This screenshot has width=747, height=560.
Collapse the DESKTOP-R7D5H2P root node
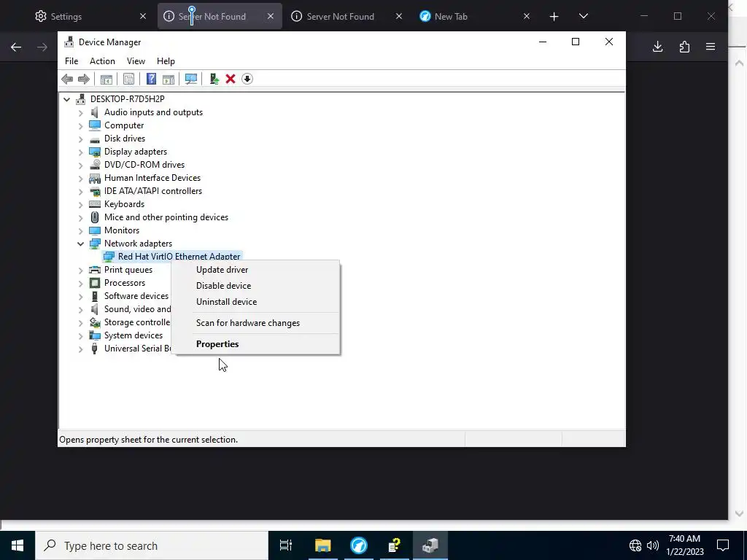click(x=66, y=99)
